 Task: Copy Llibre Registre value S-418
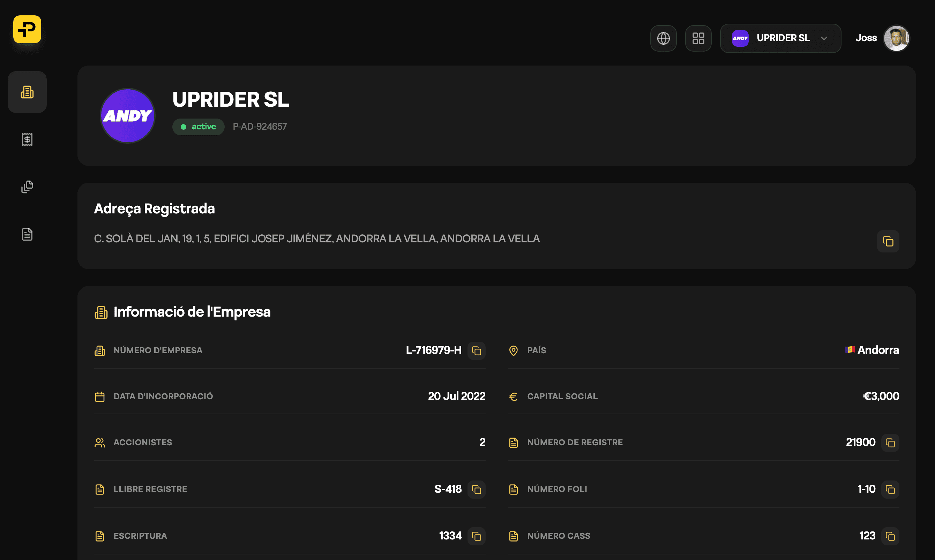click(x=476, y=490)
